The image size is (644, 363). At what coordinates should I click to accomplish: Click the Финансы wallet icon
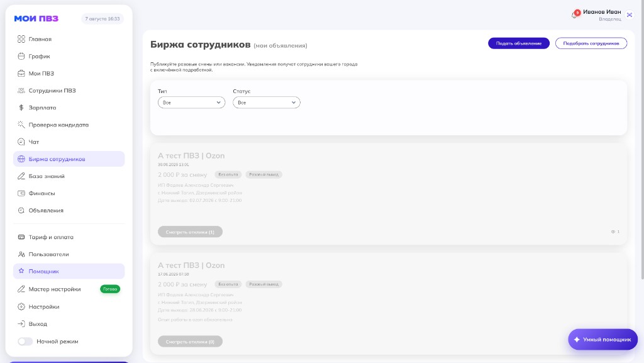point(21,193)
